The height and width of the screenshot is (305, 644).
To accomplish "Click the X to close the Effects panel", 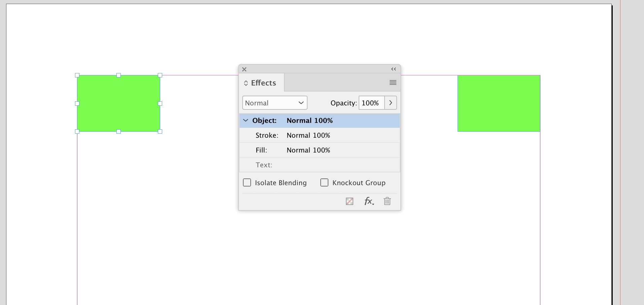I will pos(244,69).
